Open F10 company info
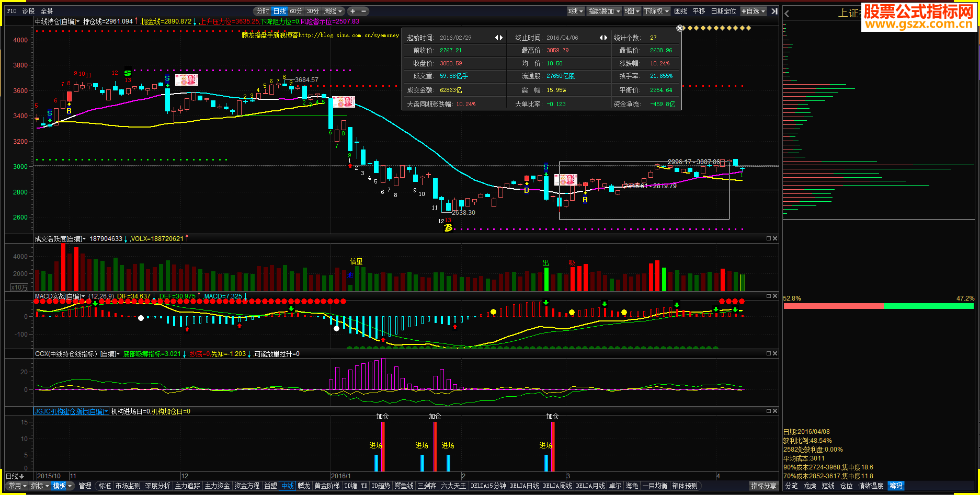Viewport: 980px width, 495px height. [x=12, y=11]
